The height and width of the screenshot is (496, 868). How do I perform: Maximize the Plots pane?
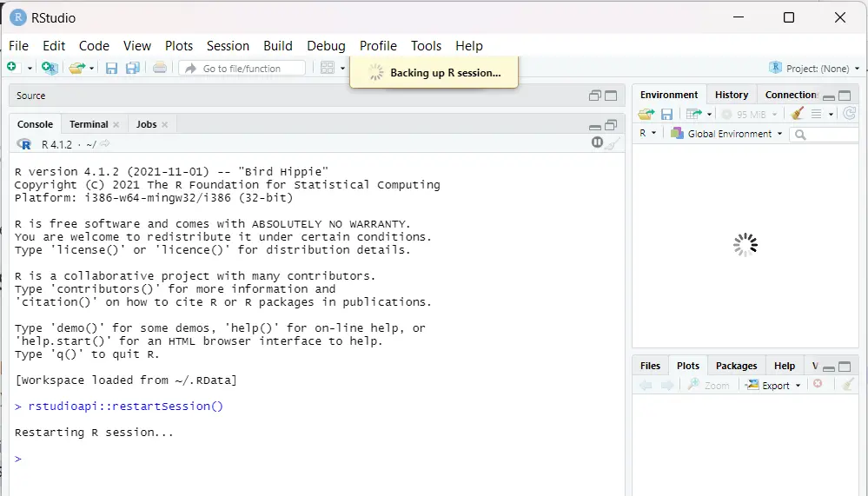coord(845,366)
